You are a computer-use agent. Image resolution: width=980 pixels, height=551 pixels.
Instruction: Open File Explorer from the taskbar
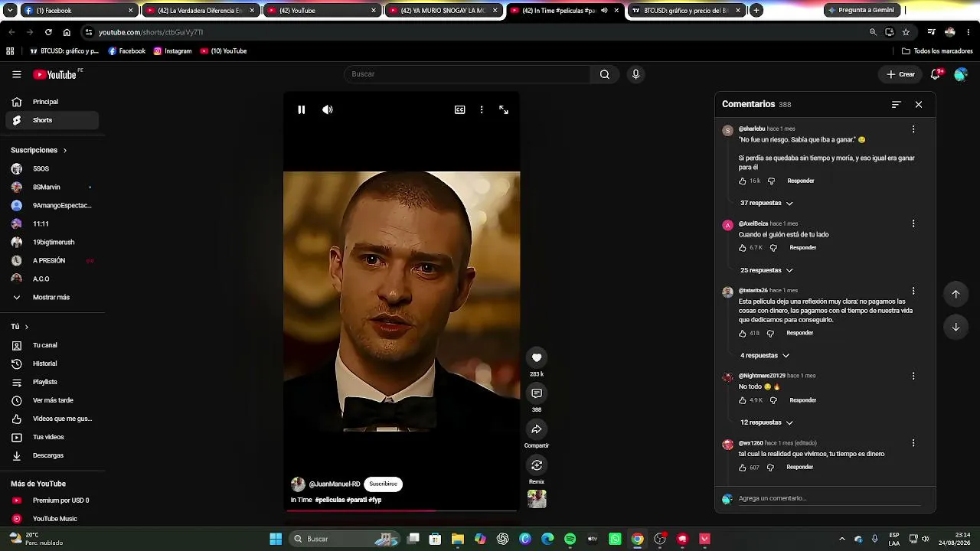[x=458, y=539]
